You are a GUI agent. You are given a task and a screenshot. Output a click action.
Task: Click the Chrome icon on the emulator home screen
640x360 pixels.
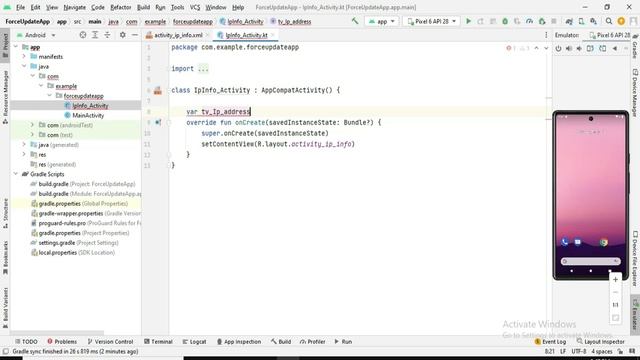[604, 242]
